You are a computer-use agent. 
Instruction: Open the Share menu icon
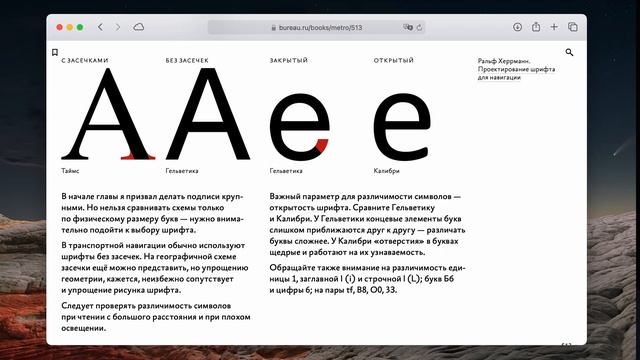536,27
